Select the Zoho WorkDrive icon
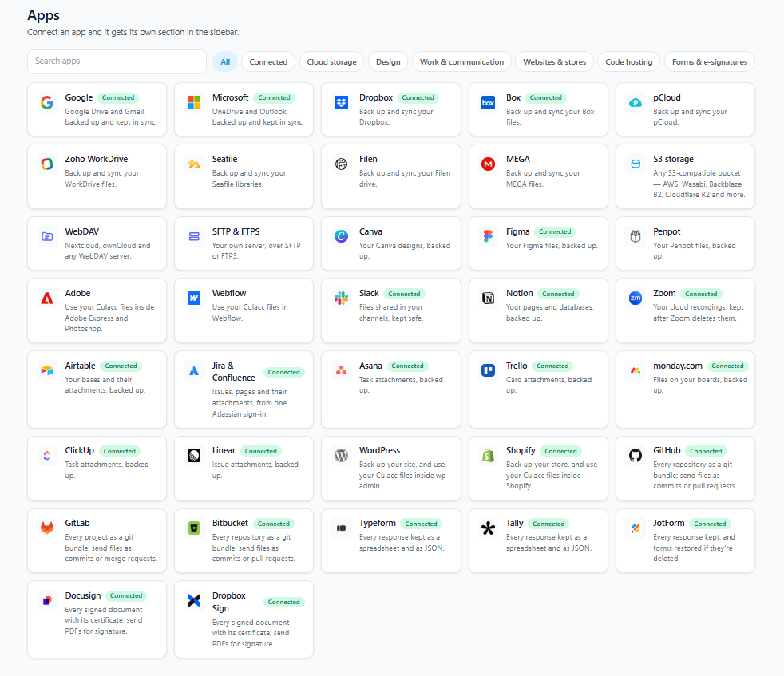 click(47, 164)
